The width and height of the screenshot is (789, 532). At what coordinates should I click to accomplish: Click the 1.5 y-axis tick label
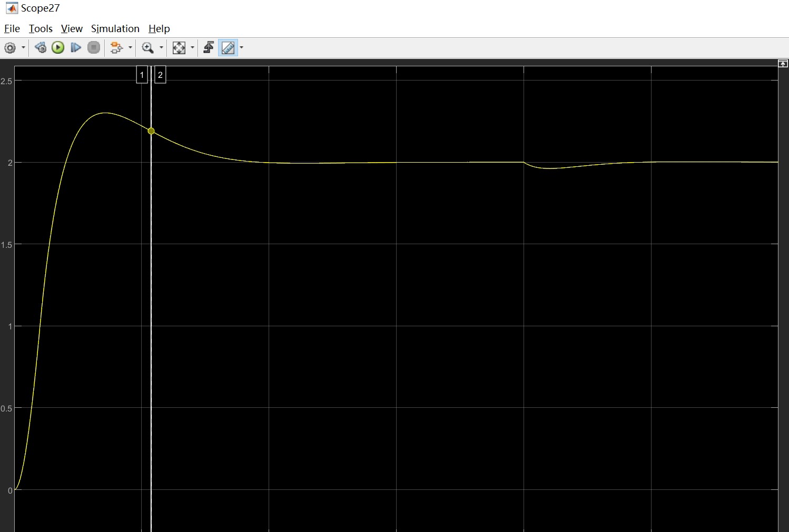6,245
